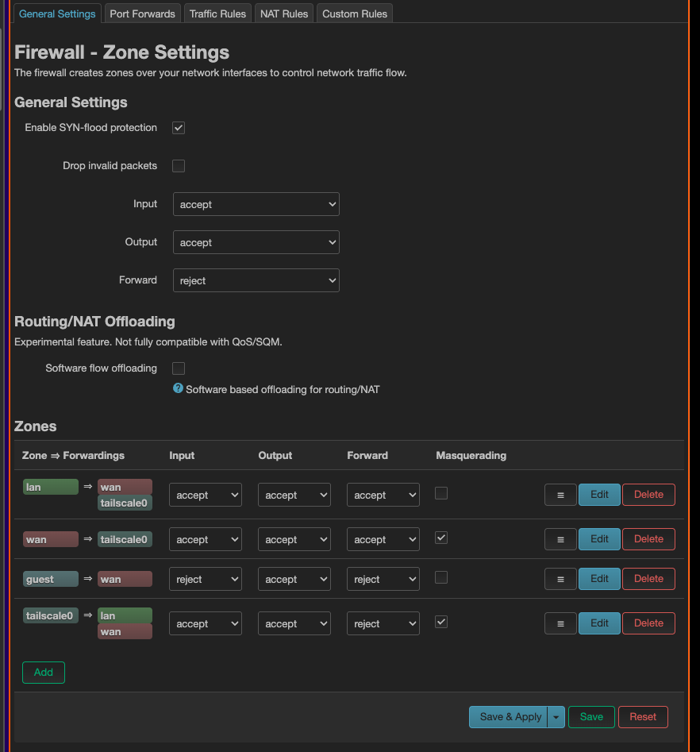The width and height of the screenshot is (700, 752).
Task: Delete the guest zone
Action: coord(648,579)
